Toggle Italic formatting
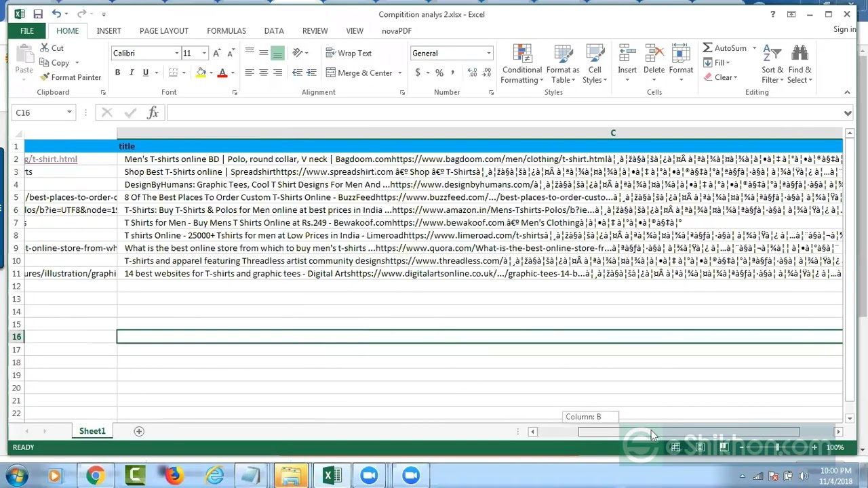 click(131, 73)
